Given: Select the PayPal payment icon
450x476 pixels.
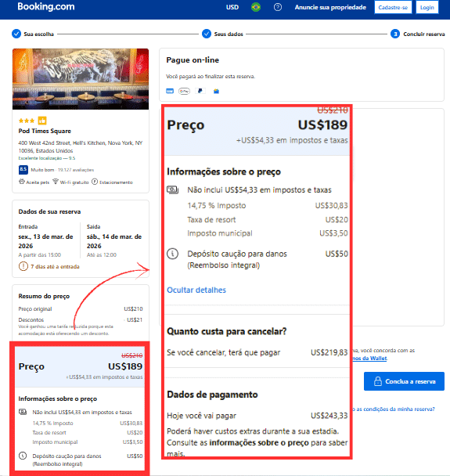Looking at the screenshot, I should point(200,91).
